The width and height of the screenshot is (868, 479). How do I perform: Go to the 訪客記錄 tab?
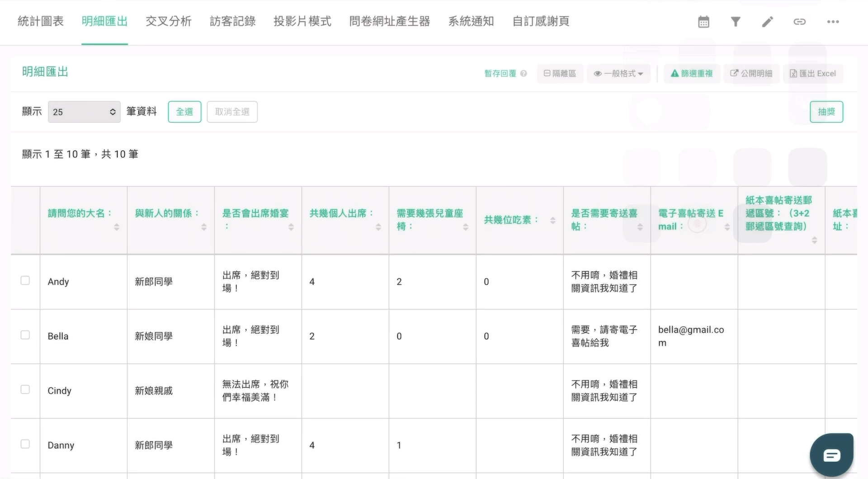pos(233,21)
